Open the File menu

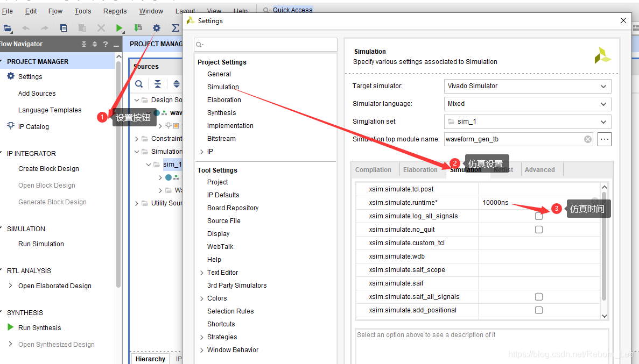[8, 11]
